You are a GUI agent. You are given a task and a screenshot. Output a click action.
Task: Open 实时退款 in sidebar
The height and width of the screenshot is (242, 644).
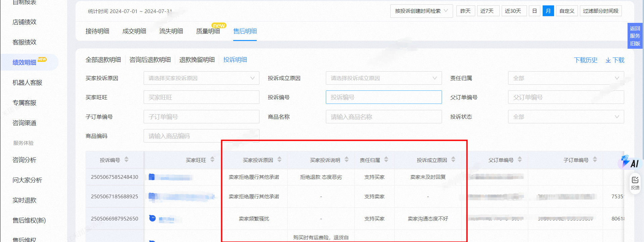click(24, 200)
